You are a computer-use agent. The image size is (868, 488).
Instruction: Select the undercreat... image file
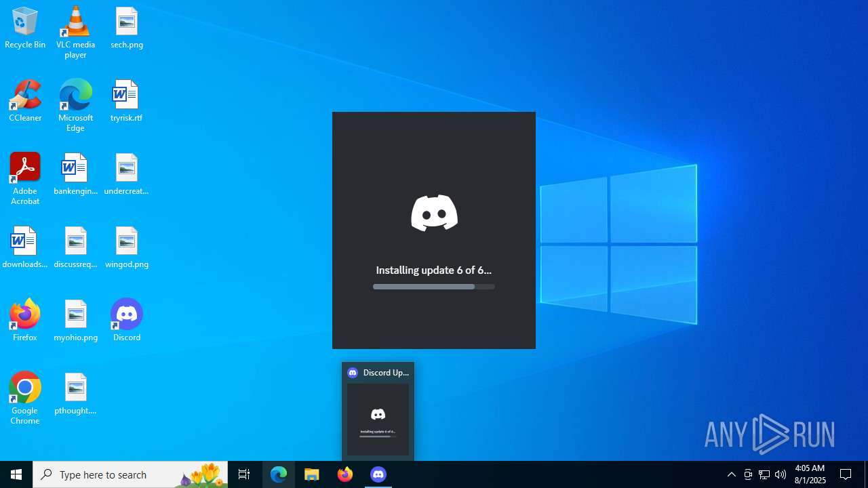click(127, 174)
